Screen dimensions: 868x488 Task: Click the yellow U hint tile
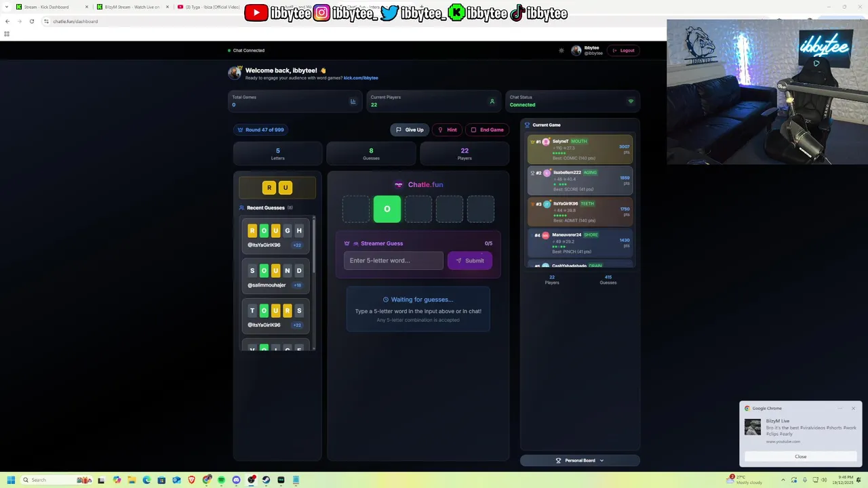(285, 188)
